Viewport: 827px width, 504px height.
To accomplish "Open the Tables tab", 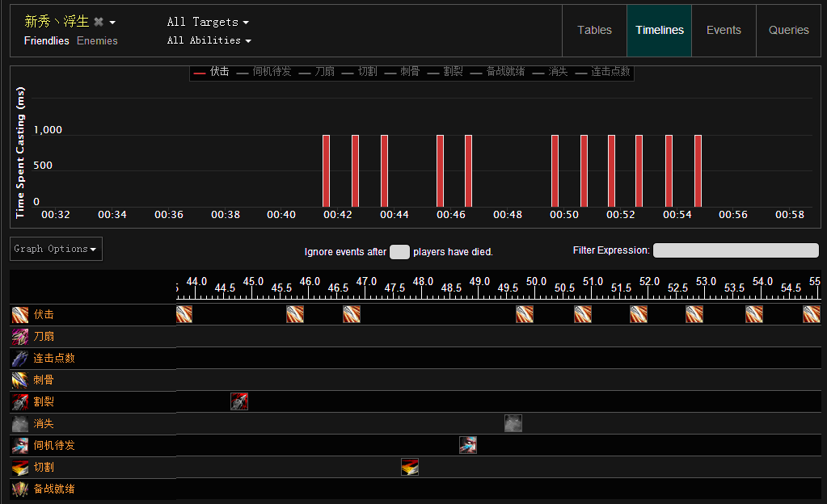I will pyautogui.click(x=594, y=31).
